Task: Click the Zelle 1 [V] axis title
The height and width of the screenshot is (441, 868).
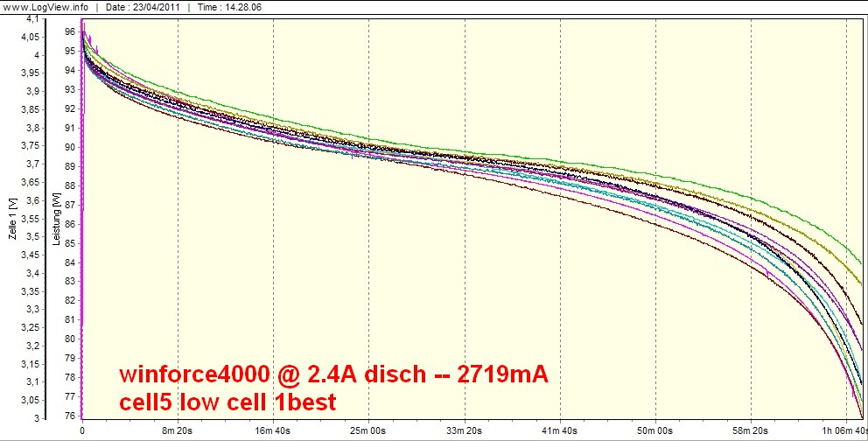Action: pyautogui.click(x=13, y=220)
